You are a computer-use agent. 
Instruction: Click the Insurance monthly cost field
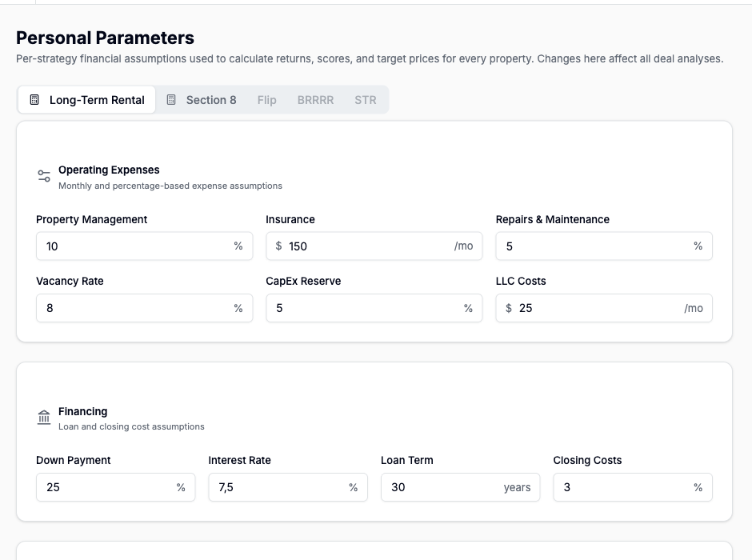[x=374, y=246]
